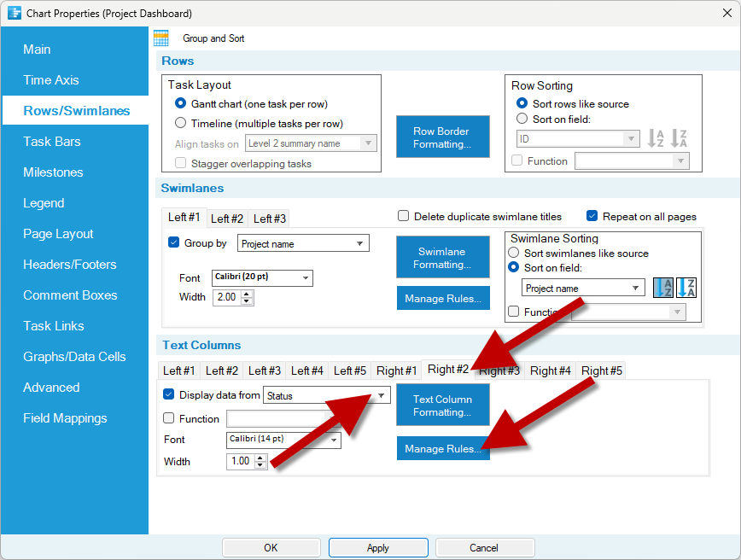
Task: Open Advanced section
Action: (x=51, y=387)
